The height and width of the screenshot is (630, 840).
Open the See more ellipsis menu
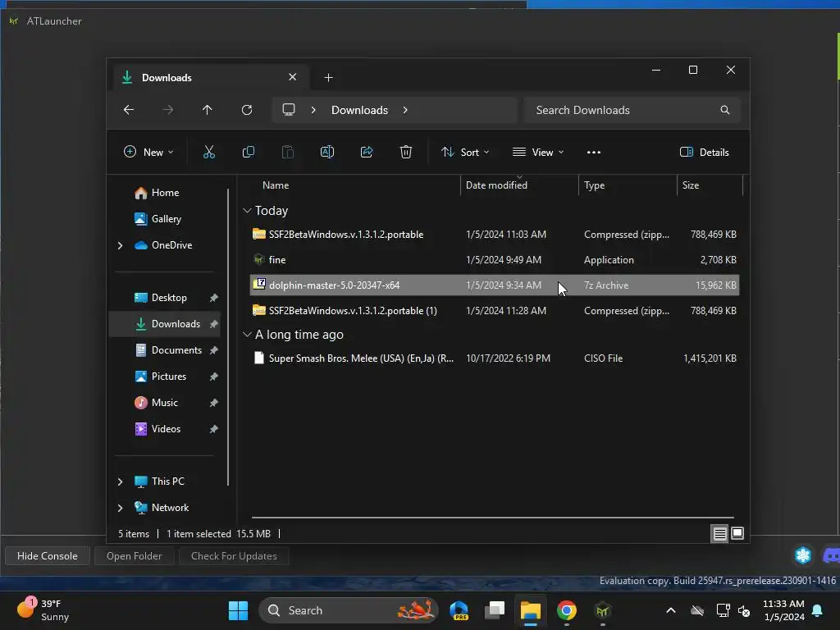pyautogui.click(x=594, y=152)
